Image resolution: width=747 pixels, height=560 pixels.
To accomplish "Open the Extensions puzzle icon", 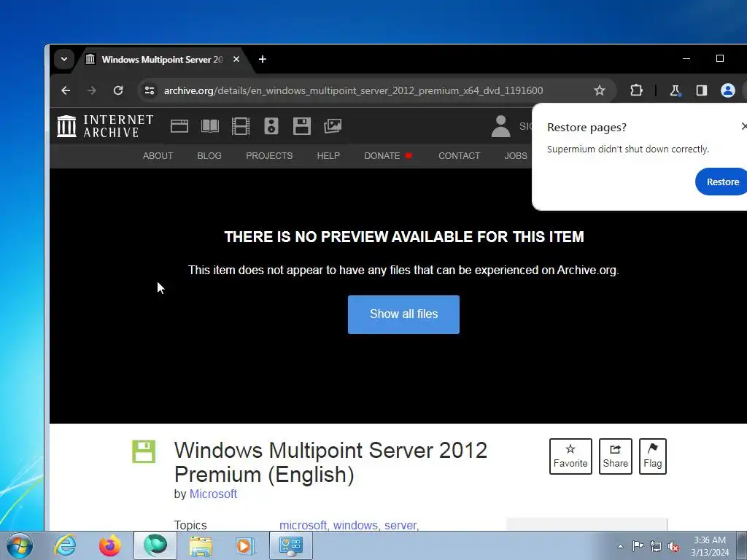I will pyautogui.click(x=636, y=90).
